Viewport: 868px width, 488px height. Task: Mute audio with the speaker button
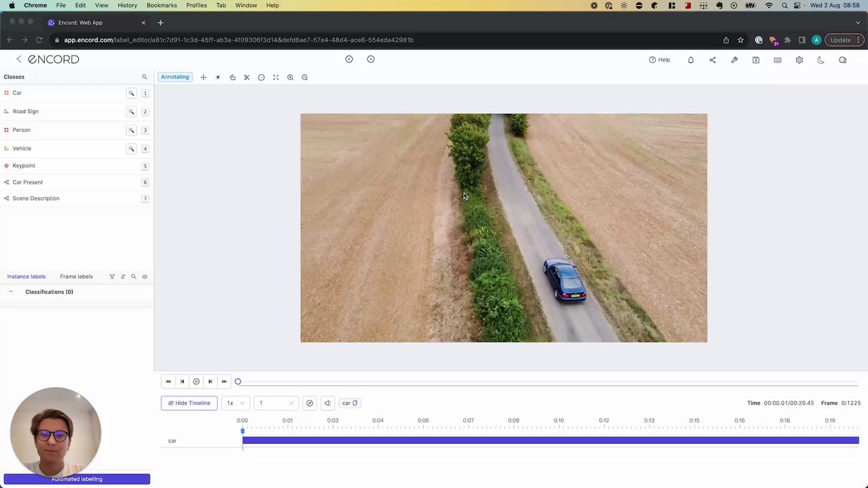(x=328, y=403)
